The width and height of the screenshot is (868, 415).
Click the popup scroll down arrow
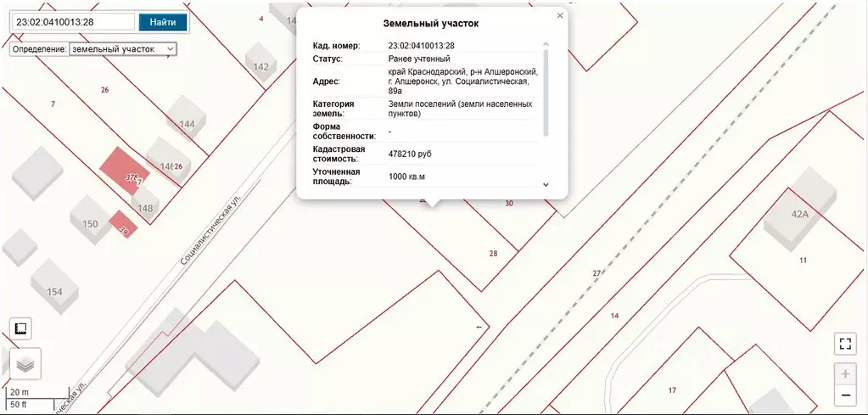tap(546, 185)
